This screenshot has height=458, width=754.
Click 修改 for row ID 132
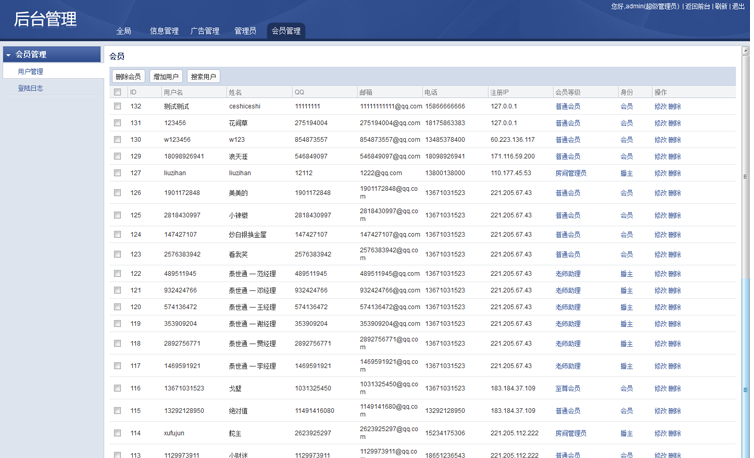point(660,106)
